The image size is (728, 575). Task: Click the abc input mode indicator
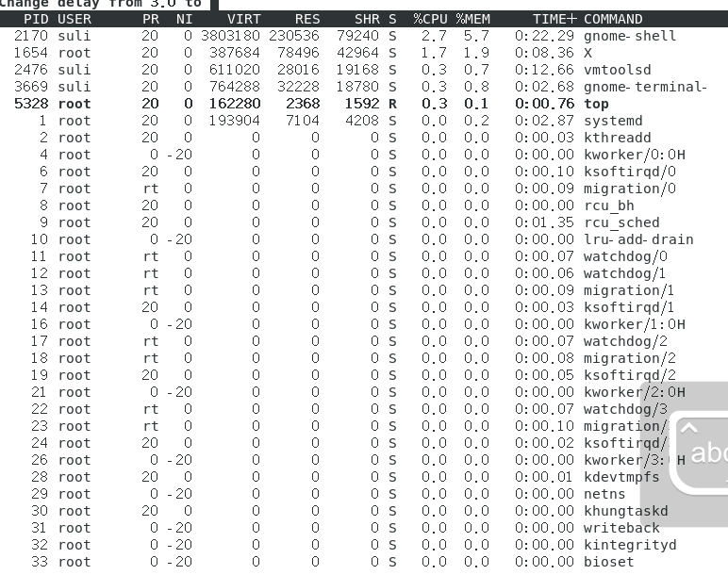tap(709, 452)
